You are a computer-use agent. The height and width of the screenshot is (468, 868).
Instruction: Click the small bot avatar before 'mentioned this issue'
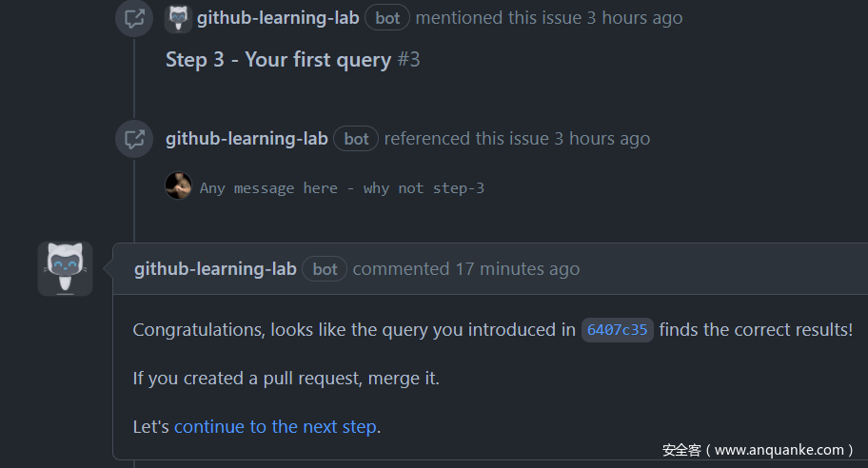click(x=178, y=18)
